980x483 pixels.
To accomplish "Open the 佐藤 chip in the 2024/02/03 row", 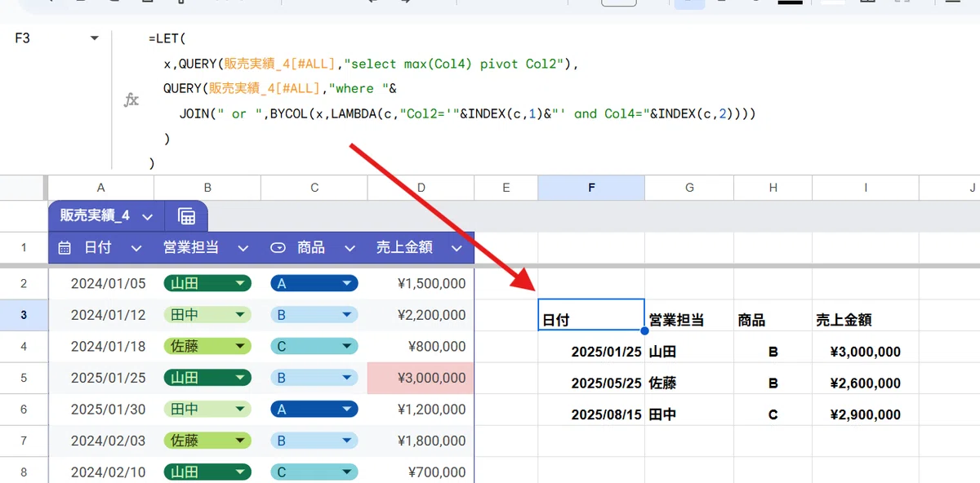I will click(x=207, y=441).
